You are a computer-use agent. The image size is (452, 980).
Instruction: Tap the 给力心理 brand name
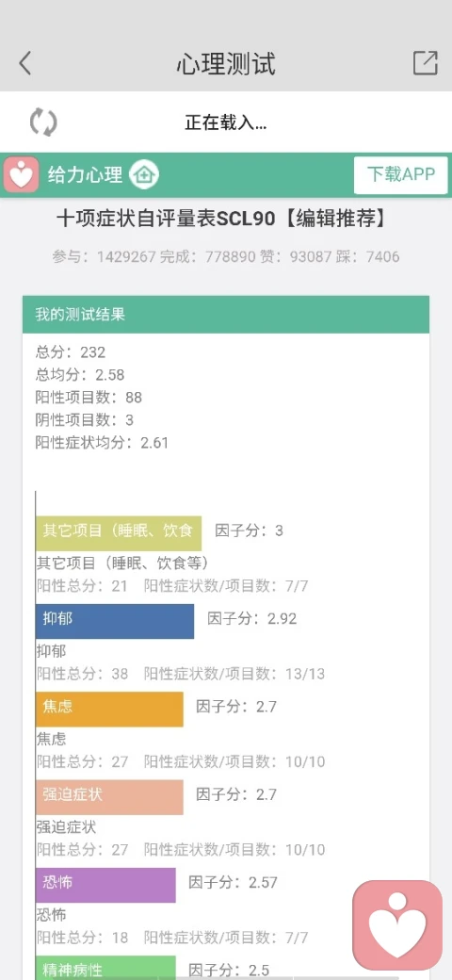[86, 175]
